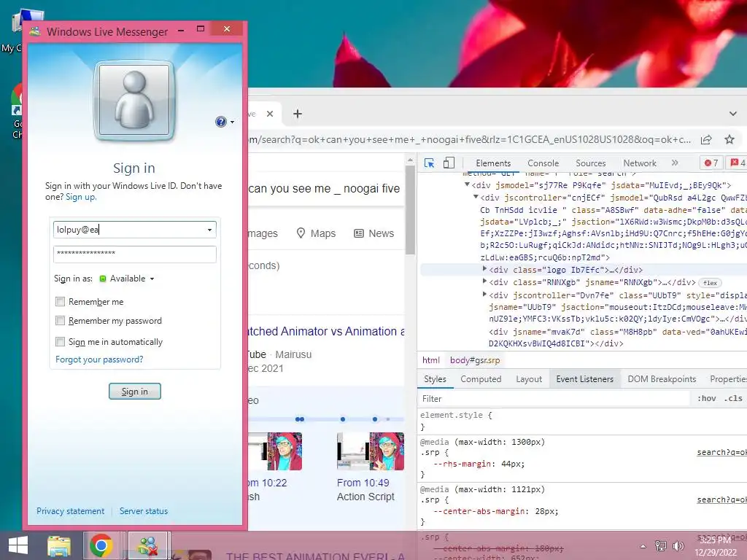Activate DevTools inspect element tool
Screen dimensions: 747x560
[429, 163]
